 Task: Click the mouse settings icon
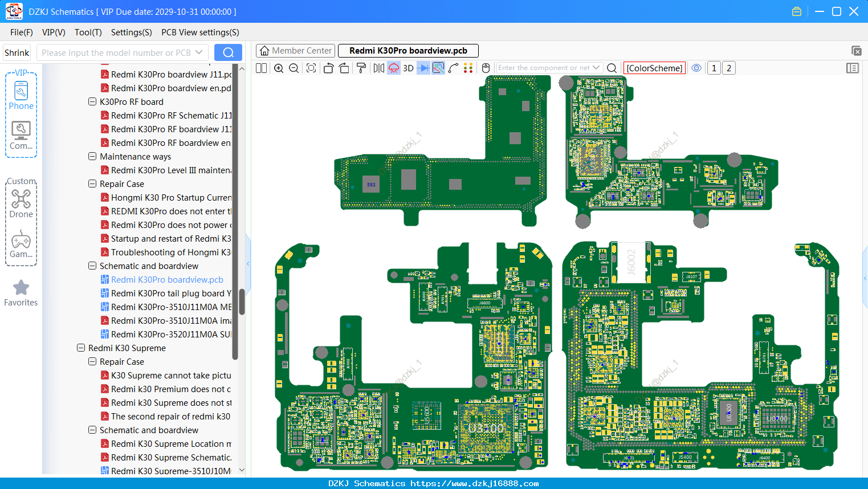coord(486,68)
